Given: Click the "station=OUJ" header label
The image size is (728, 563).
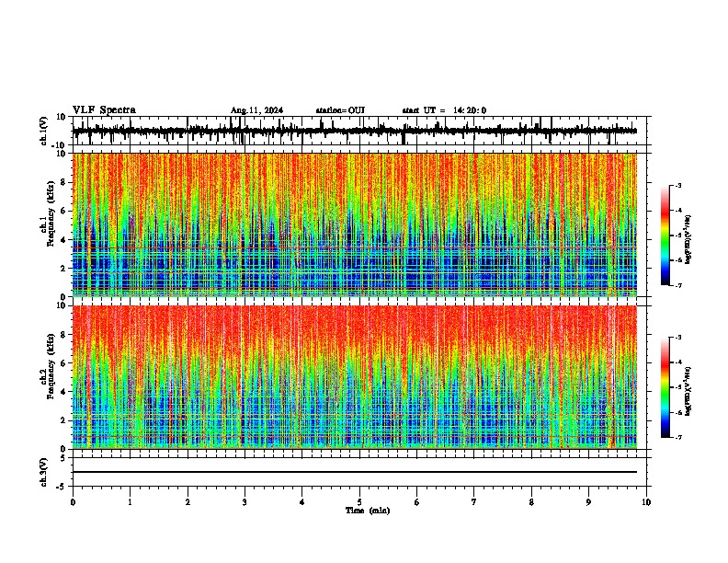Looking at the screenshot, I should 340,110.
